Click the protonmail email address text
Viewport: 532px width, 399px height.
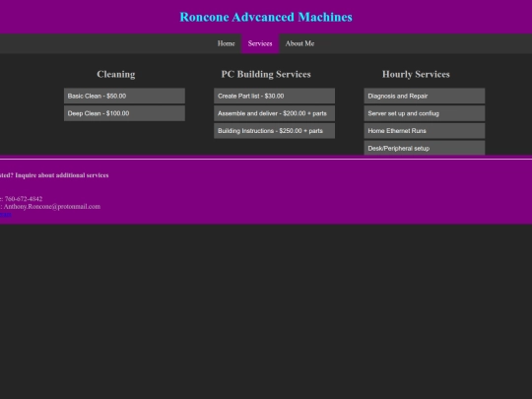tap(52, 206)
